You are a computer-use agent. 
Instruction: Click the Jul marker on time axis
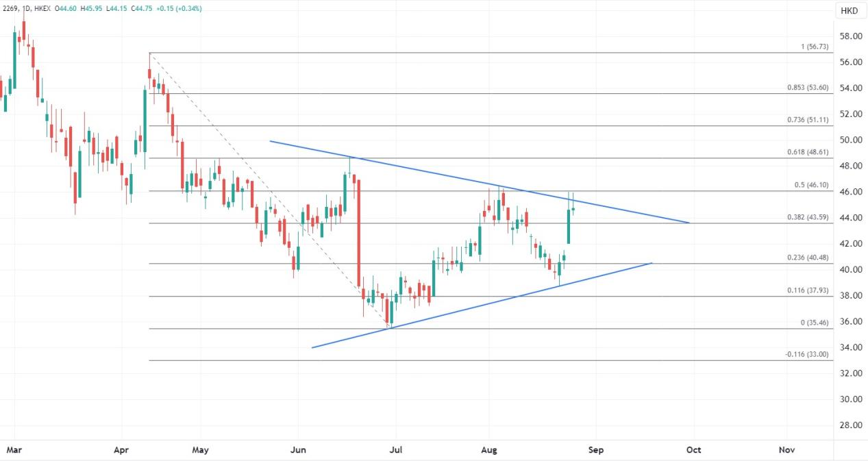(395, 450)
